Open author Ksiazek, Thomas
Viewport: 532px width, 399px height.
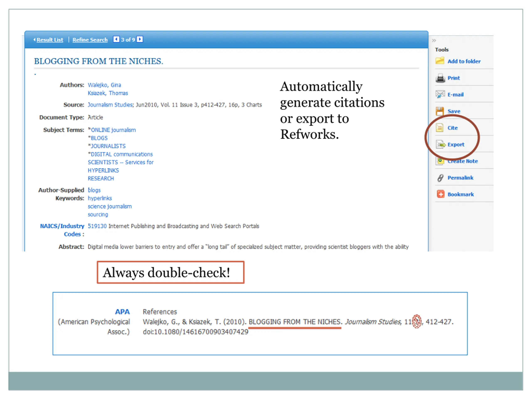pyautogui.click(x=108, y=93)
